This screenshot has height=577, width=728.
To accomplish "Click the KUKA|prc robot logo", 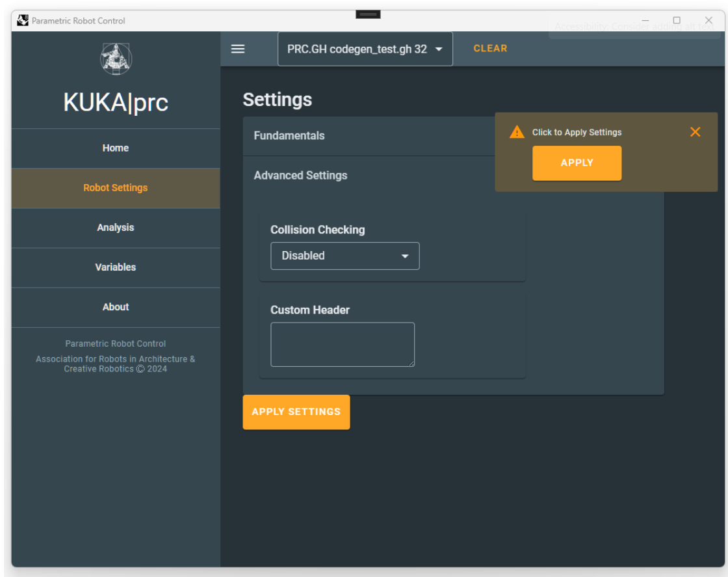I will coord(116,59).
